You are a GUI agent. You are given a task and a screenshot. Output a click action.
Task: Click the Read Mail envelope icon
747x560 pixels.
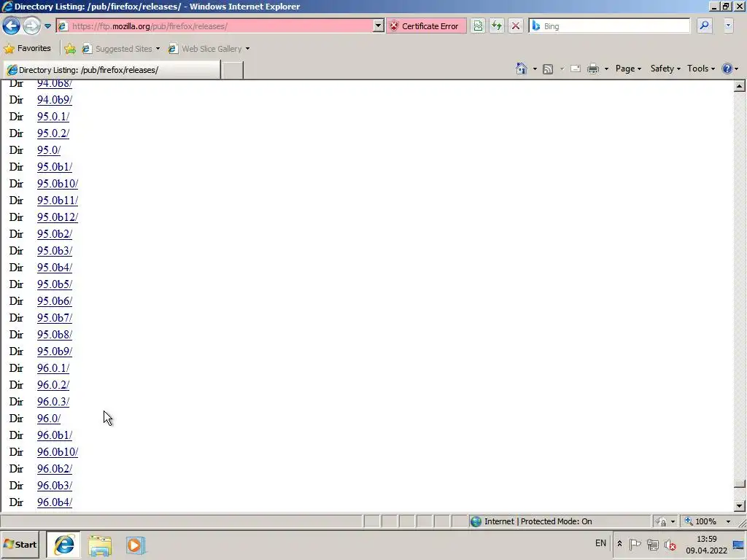pyautogui.click(x=576, y=69)
